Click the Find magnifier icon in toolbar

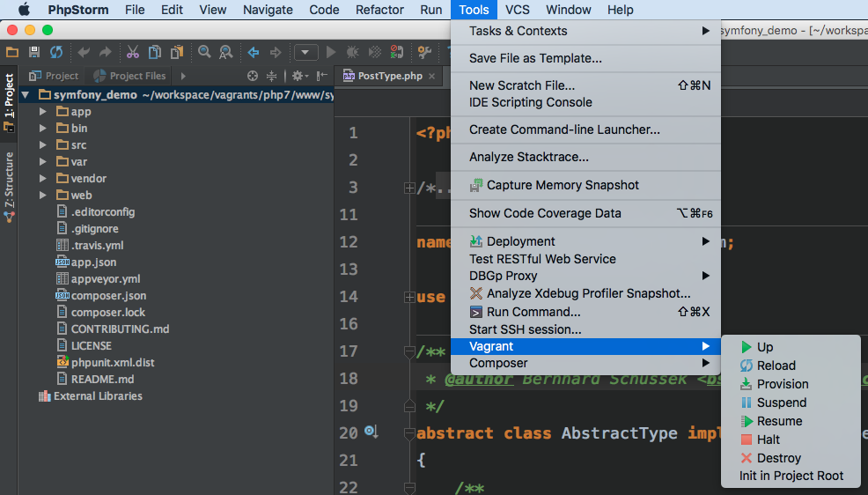(x=204, y=53)
